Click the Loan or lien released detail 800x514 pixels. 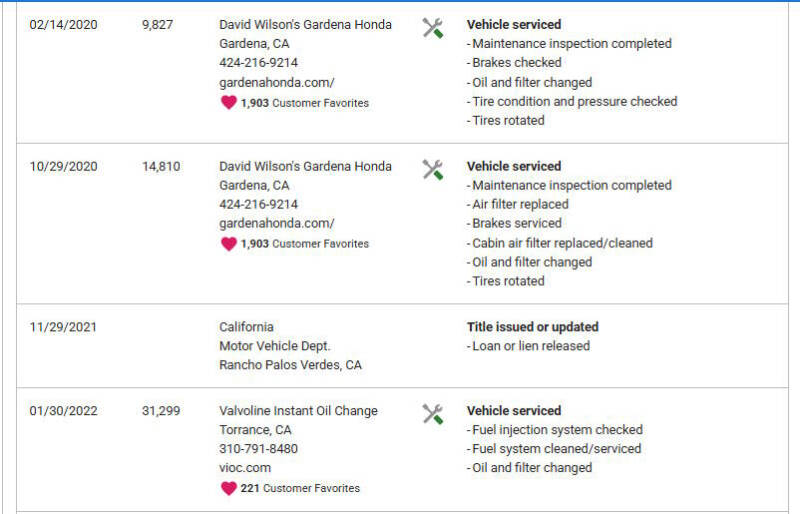(x=530, y=346)
